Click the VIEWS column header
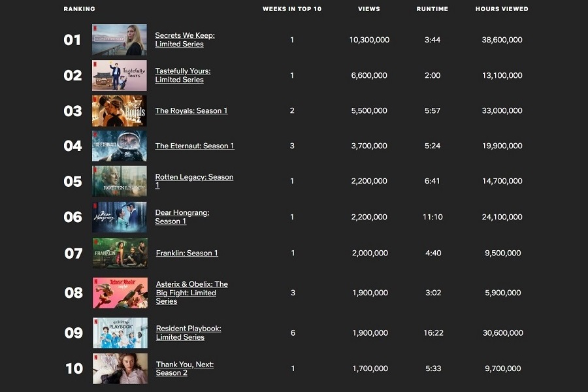 (x=369, y=9)
